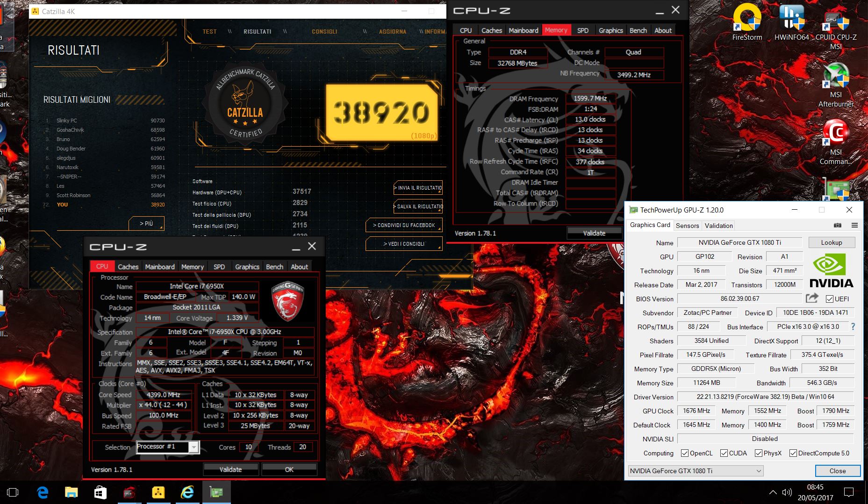
Task: Click the Slinky PC leaderboard entry
Action: pyautogui.click(x=105, y=121)
